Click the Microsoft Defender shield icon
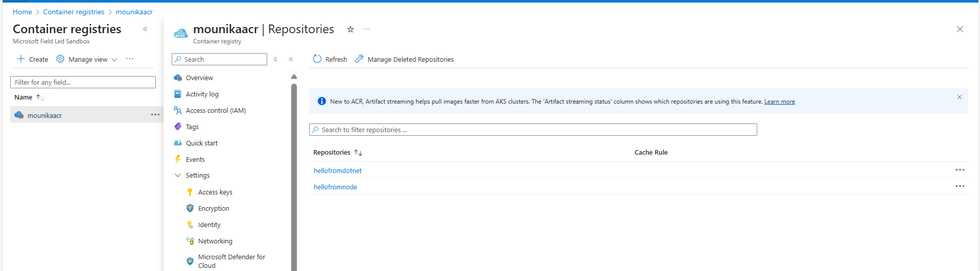Image resolution: width=980 pixels, height=271 pixels. [x=190, y=261]
